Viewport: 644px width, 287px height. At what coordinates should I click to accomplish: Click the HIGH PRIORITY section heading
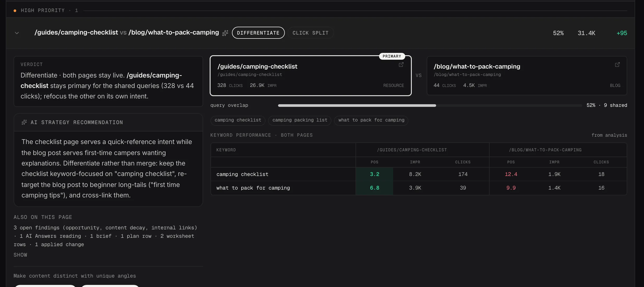43,10
